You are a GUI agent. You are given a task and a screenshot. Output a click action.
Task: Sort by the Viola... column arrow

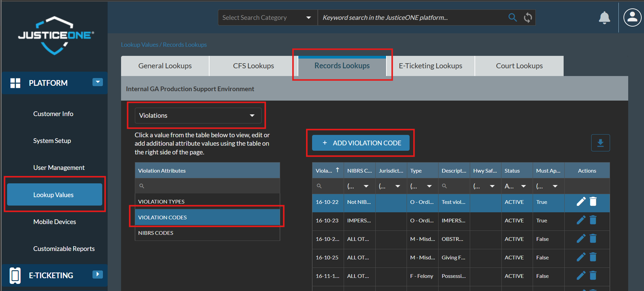[337, 170]
